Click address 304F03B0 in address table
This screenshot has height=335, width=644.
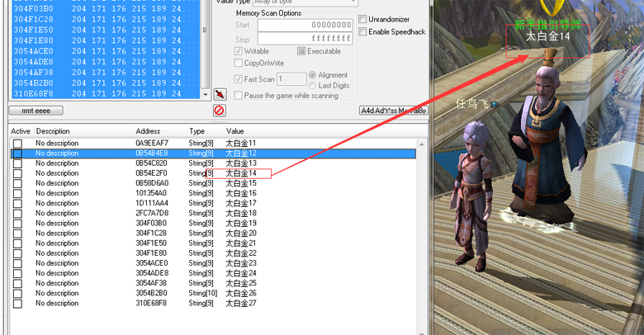pos(151,224)
